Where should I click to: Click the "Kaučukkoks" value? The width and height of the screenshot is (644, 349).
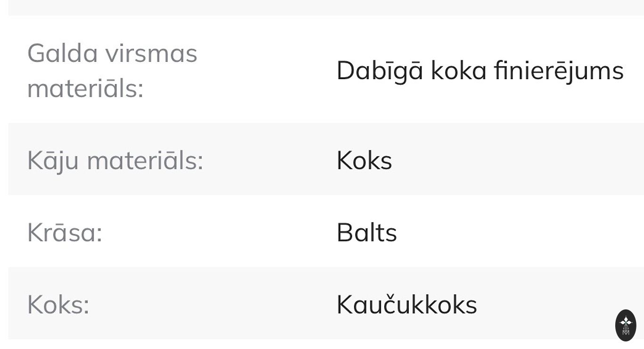tap(406, 305)
